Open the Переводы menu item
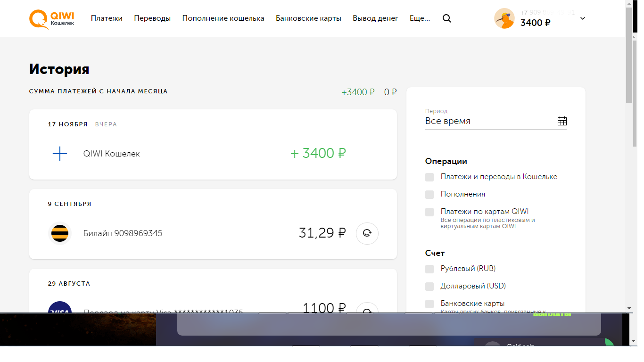 [152, 18]
